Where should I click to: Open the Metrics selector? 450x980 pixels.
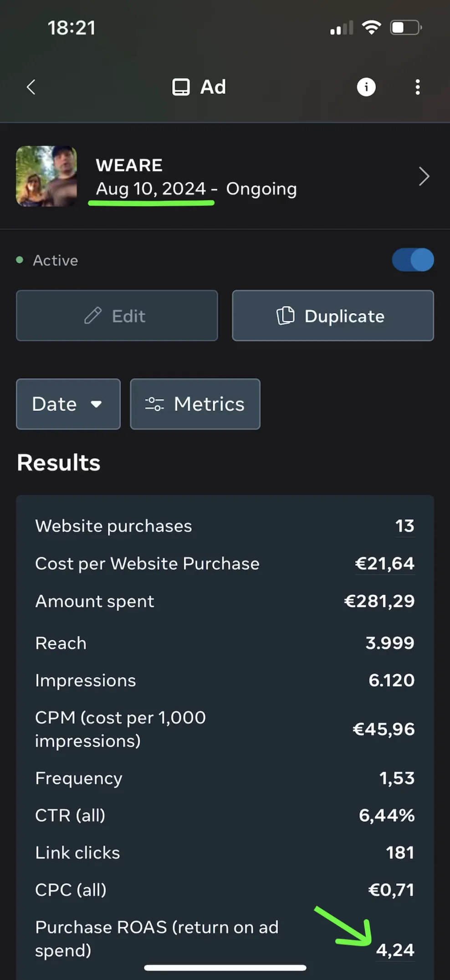195,404
